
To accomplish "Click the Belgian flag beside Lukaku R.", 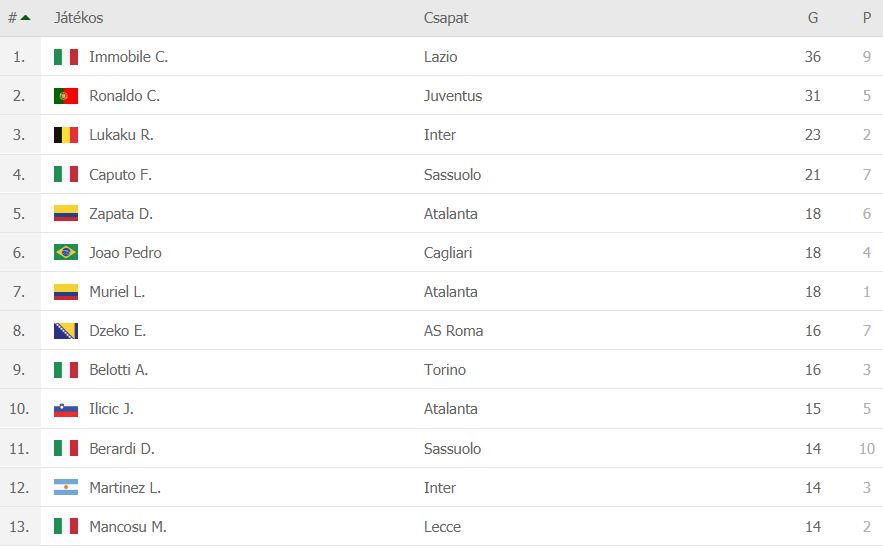I will tap(66, 135).
